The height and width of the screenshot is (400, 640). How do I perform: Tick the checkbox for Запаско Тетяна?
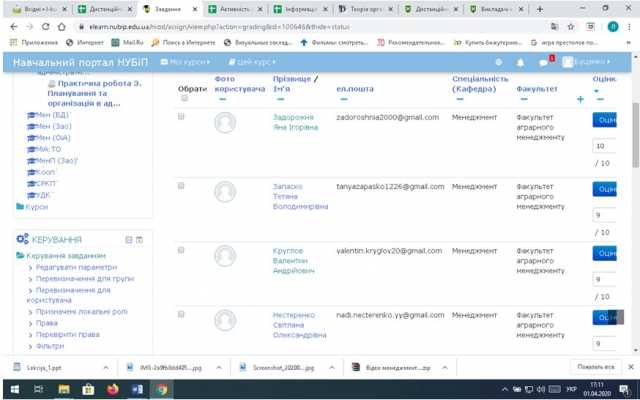tap(181, 185)
